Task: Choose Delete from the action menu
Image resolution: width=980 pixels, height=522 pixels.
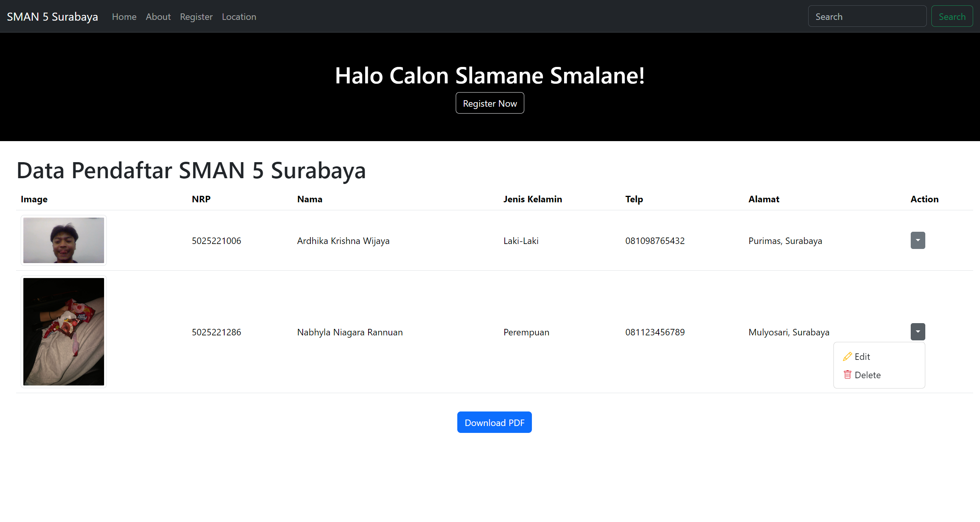Action: tap(879, 375)
